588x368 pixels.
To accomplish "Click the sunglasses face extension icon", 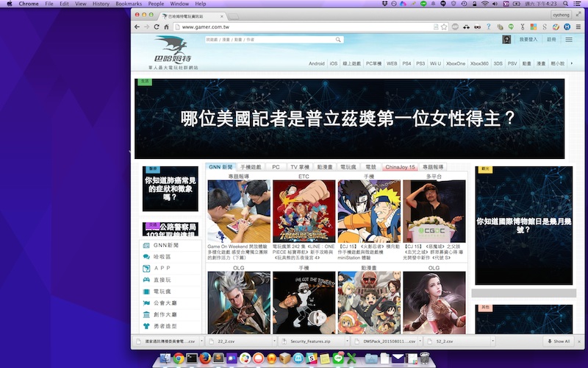I will point(477,27).
